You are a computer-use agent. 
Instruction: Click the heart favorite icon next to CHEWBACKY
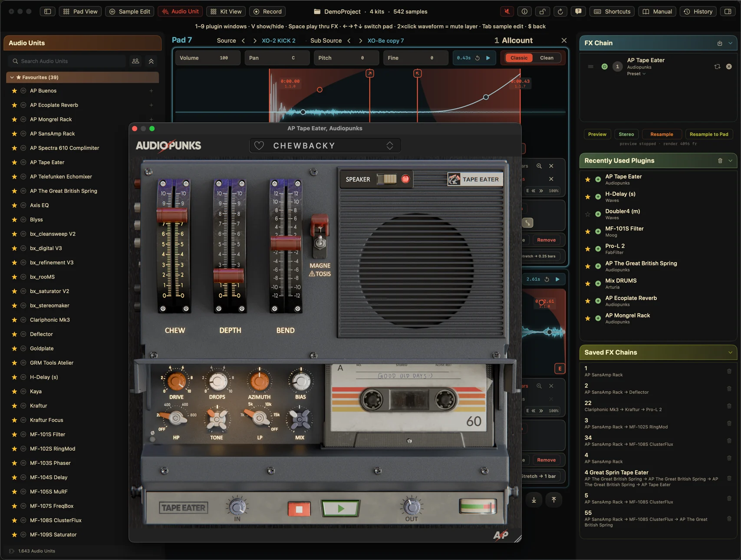(x=259, y=146)
